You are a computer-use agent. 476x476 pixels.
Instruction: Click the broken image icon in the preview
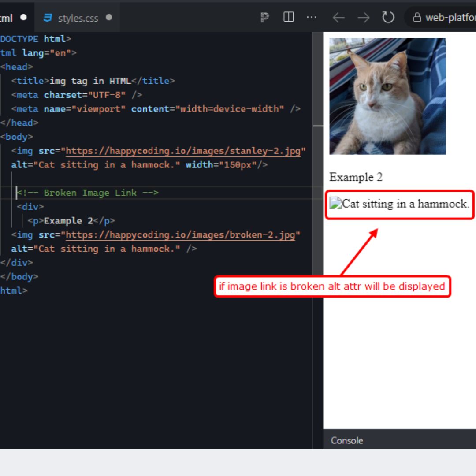click(336, 203)
